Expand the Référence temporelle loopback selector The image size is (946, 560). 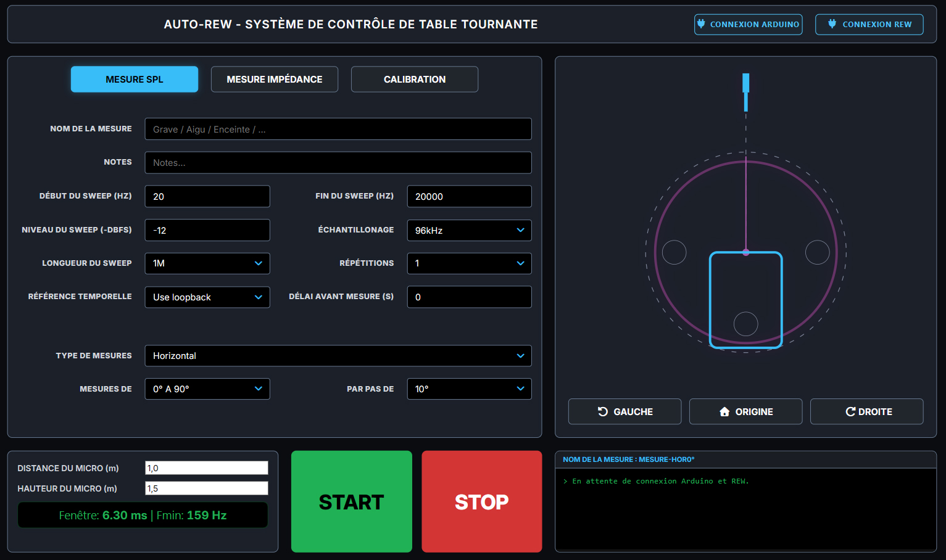pos(207,297)
